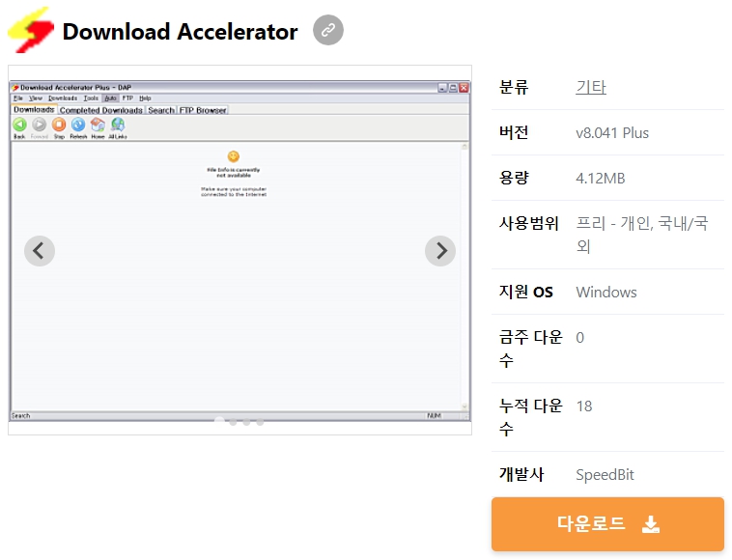
Task: Click the version value v8.041 Plus
Action: click(x=612, y=133)
